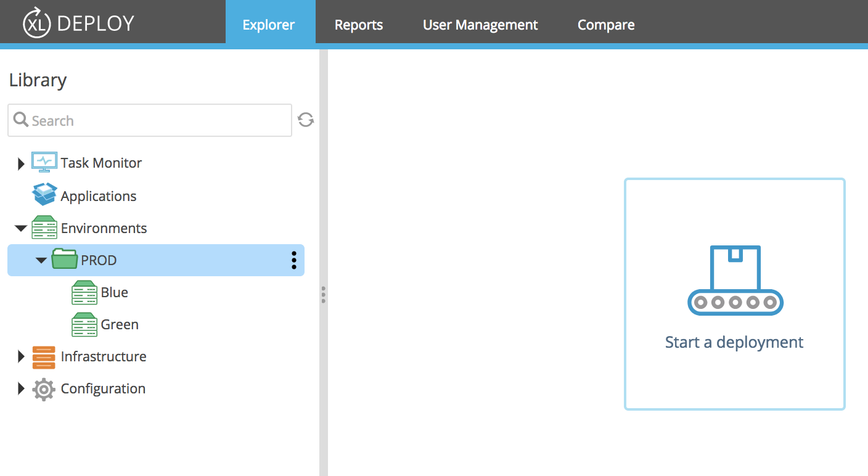Open the PROD three-dot context menu
868x476 pixels.
(294, 260)
